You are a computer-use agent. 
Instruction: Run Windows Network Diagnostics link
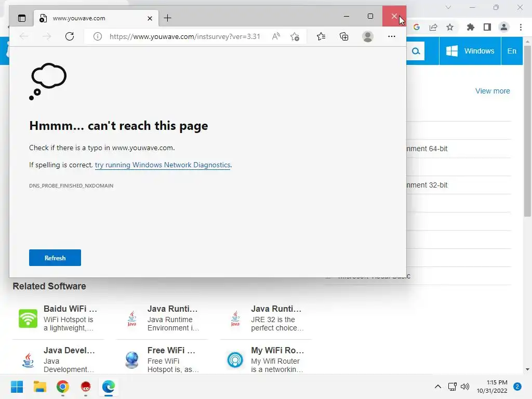(x=163, y=165)
